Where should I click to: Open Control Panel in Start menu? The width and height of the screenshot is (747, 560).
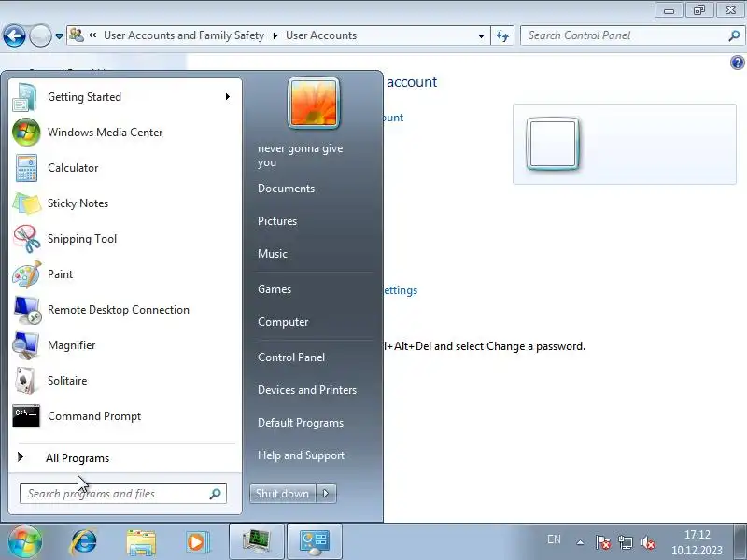291,357
